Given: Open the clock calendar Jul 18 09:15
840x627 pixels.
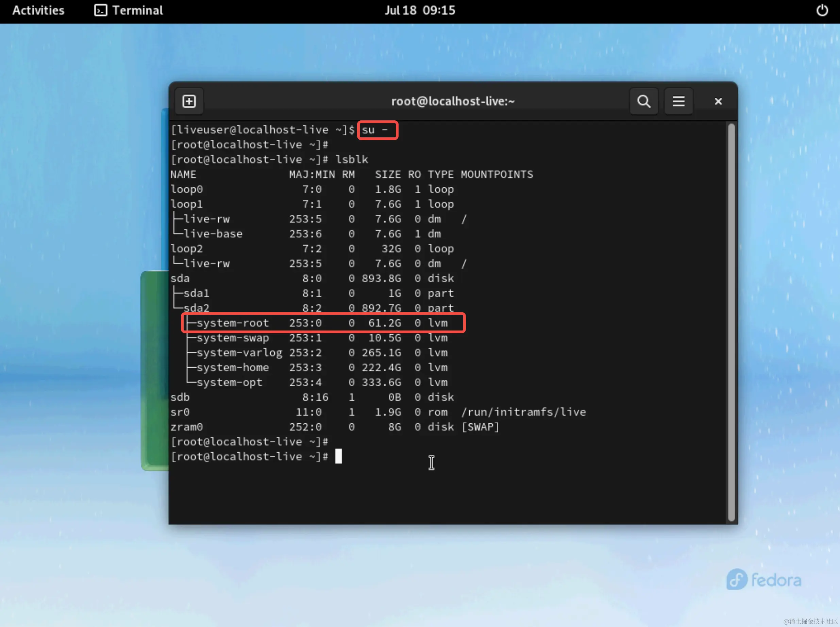Looking at the screenshot, I should pyautogui.click(x=420, y=10).
